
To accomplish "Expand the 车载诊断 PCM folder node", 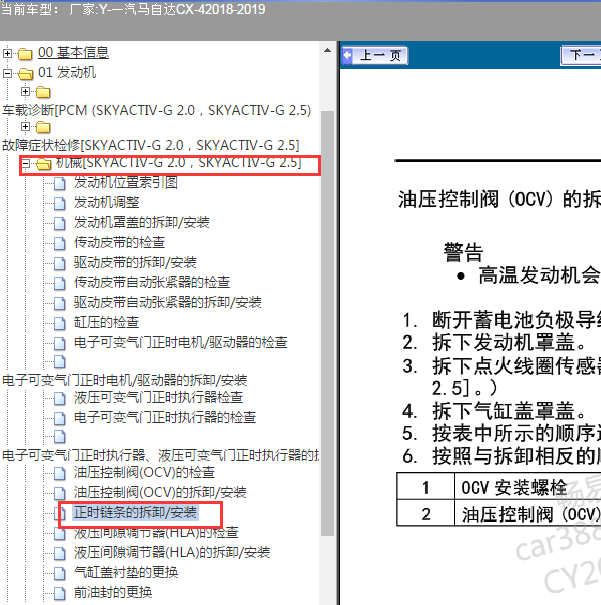I will pos(25,91).
